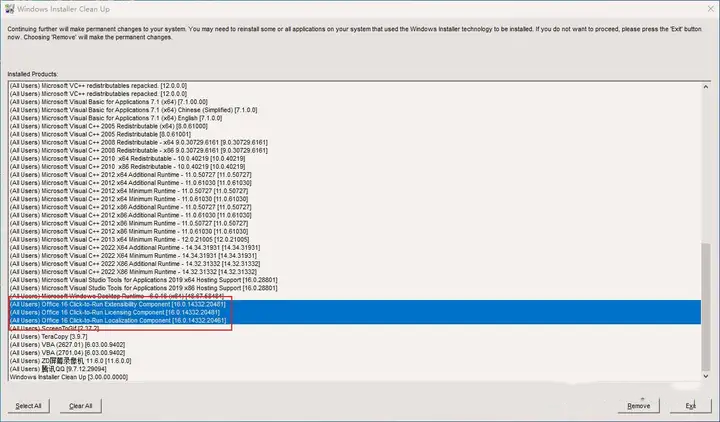Select VC++ 2022 X64 Additional Runtime 14.34.31931
The width and height of the screenshot is (720, 422).
tap(135, 248)
